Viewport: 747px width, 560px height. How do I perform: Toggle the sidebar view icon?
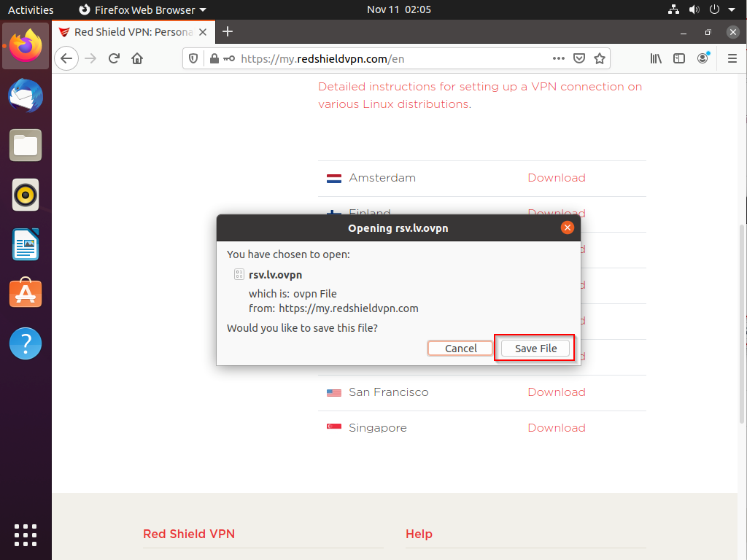click(679, 58)
